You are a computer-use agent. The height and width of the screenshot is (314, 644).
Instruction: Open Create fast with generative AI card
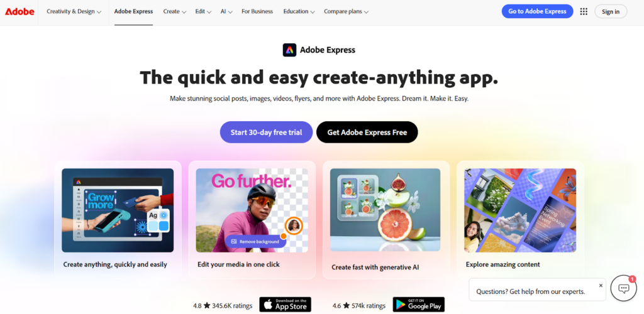pyautogui.click(x=386, y=220)
